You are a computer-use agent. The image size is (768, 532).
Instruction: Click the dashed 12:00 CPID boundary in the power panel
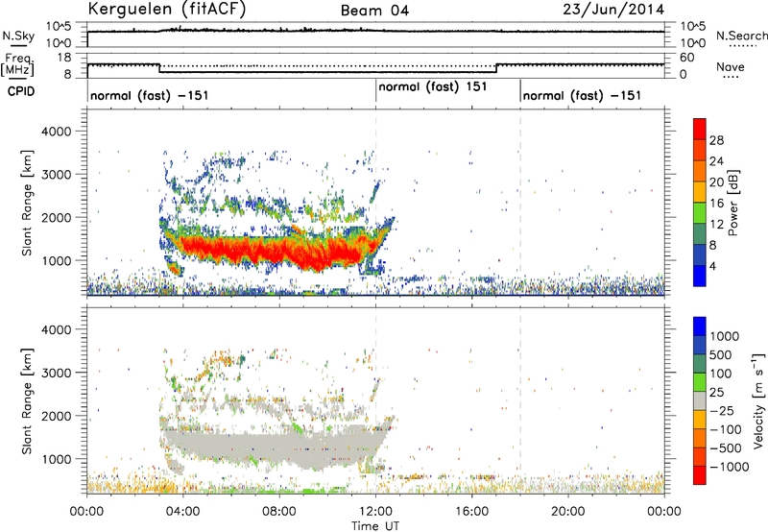click(x=375, y=202)
